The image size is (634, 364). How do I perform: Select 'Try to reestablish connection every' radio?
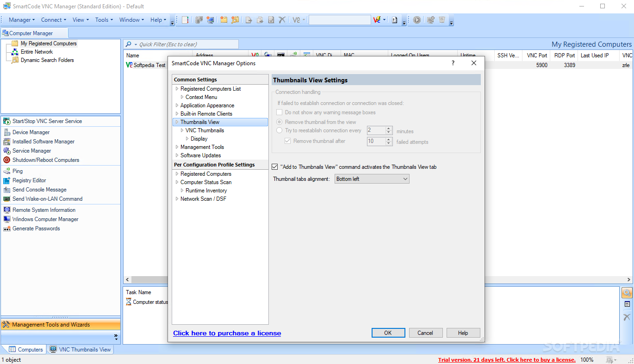(279, 130)
